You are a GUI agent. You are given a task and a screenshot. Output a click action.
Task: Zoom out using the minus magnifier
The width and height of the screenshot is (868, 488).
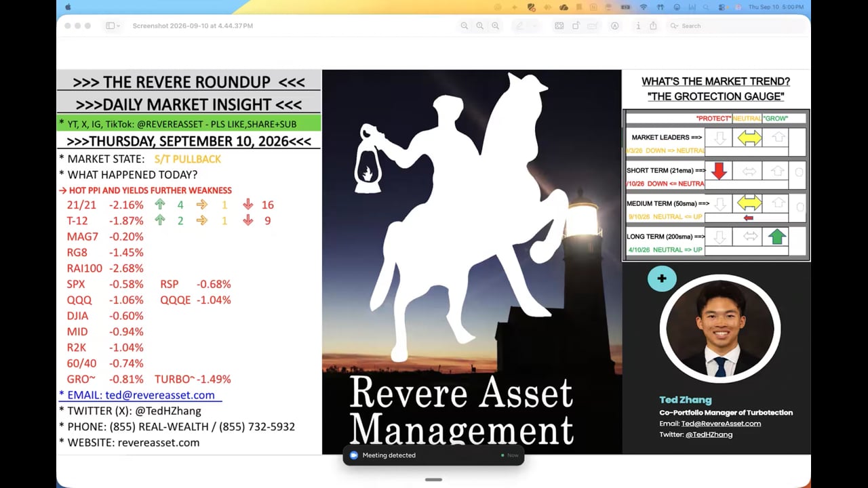coord(465,26)
